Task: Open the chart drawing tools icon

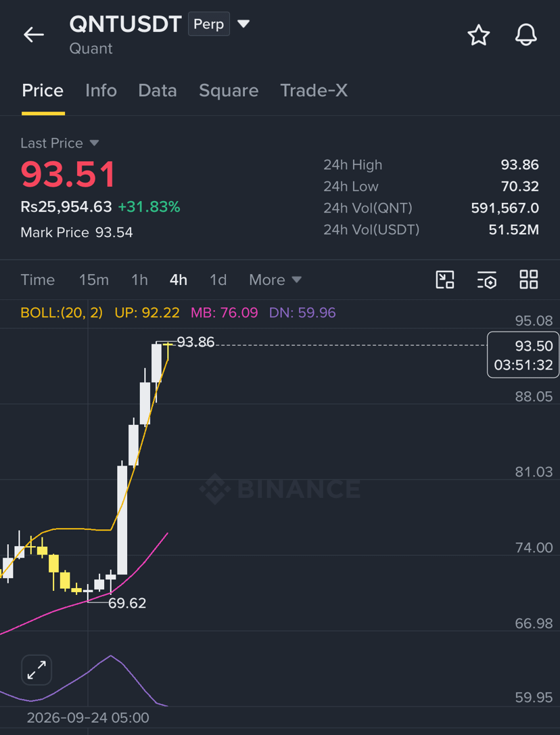Action: coord(445,280)
